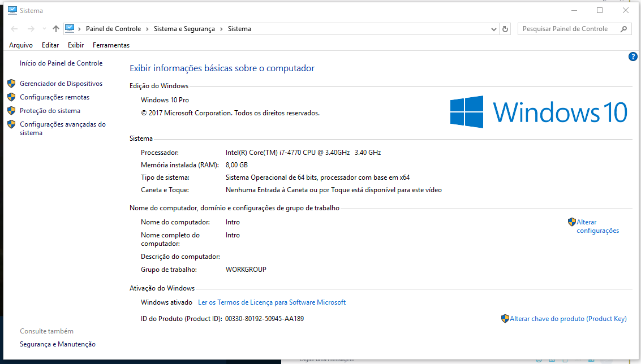This screenshot has width=641, height=364.
Task: Click the Windows 10 Pro edition text
Action: (x=165, y=100)
